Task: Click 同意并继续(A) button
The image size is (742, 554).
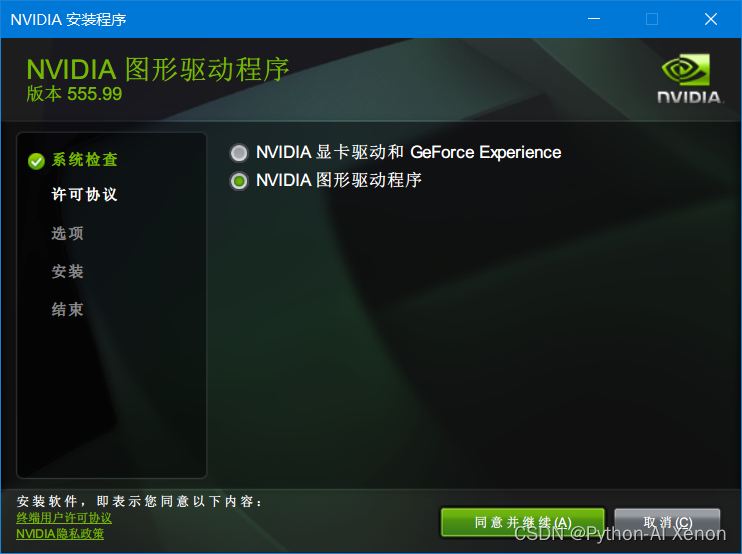Action: 522,523
